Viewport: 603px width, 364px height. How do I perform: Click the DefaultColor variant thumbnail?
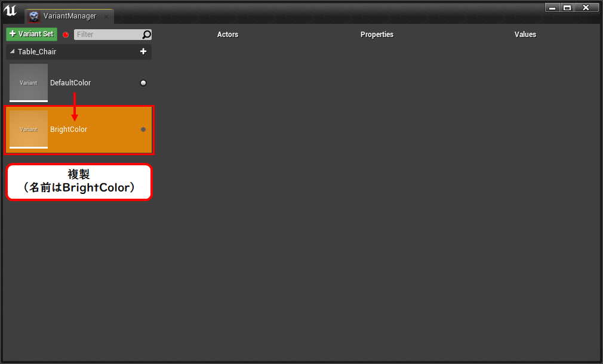pyautogui.click(x=29, y=82)
